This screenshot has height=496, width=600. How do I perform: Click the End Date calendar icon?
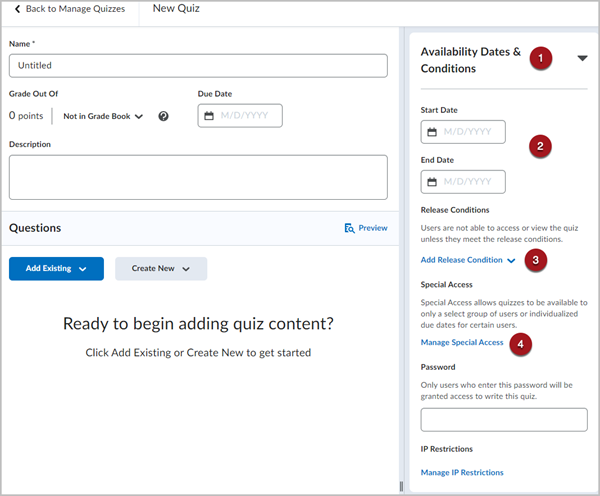tap(432, 182)
